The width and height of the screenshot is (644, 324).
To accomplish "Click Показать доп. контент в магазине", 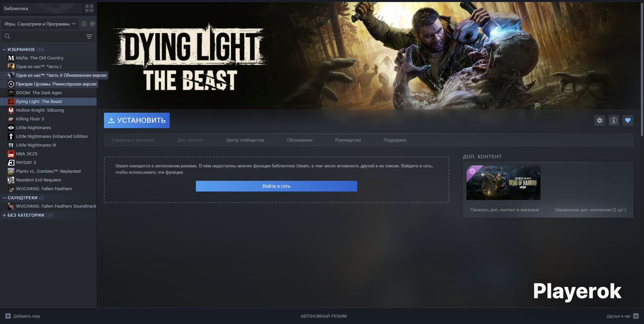I will pos(504,210).
